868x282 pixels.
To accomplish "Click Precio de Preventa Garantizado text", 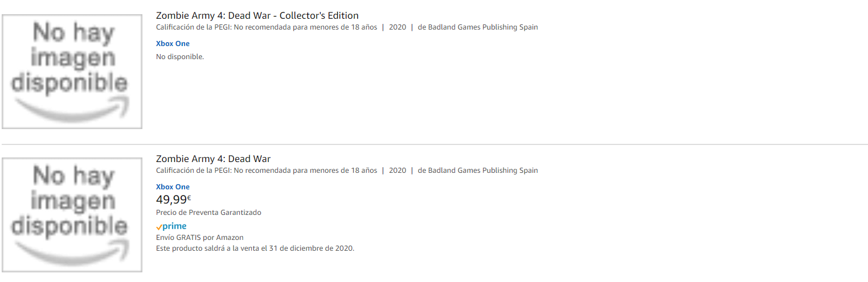I will click(x=208, y=213).
